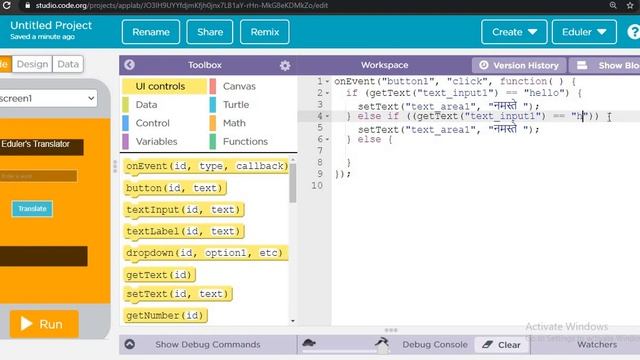Screen dimensions: 640x360
Task: Click the Remix button
Action: (x=265, y=32)
